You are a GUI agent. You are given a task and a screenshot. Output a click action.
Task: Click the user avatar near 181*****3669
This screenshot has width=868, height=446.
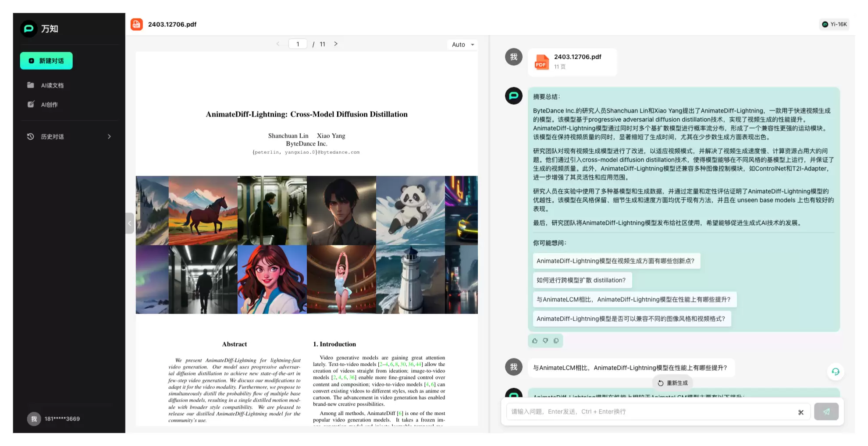pos(34,419)
